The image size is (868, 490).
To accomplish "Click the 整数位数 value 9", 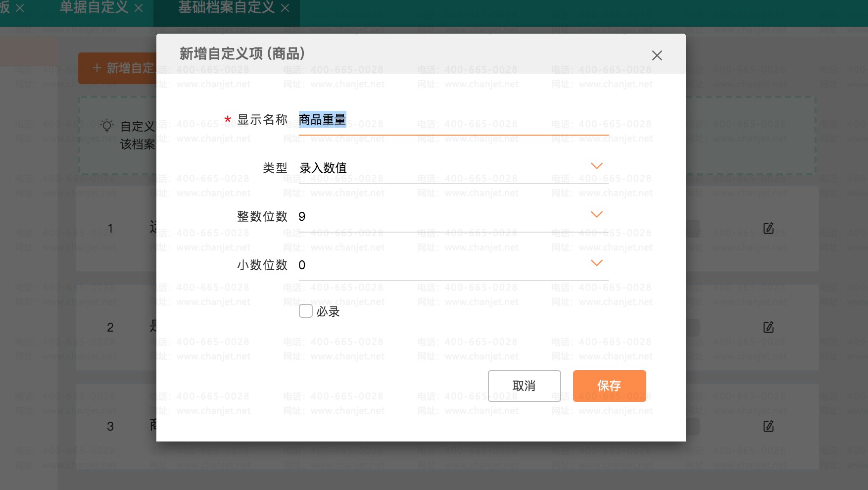I will tap(302, 217).
